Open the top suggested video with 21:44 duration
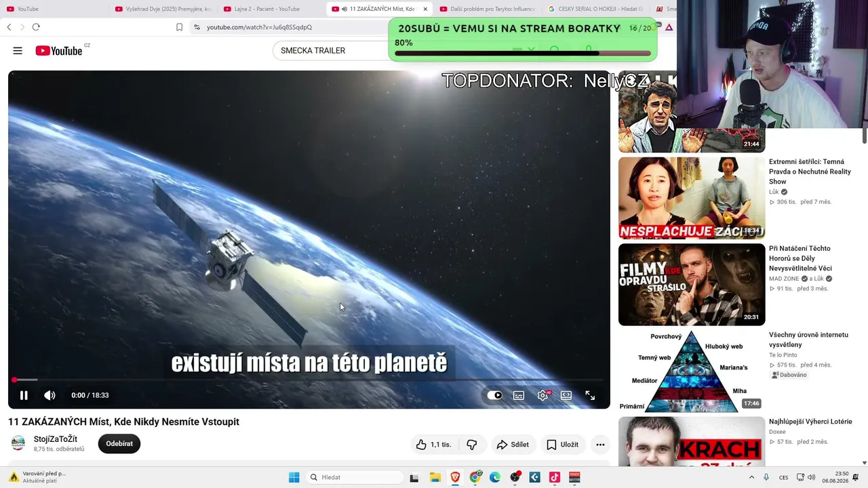The image size is (868, 488). [692, 113]
